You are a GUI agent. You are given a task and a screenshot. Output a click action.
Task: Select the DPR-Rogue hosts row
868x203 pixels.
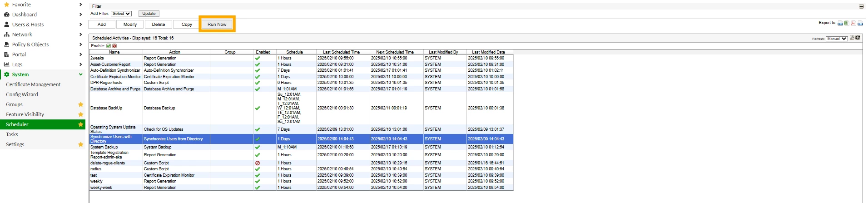click(301, 83)
